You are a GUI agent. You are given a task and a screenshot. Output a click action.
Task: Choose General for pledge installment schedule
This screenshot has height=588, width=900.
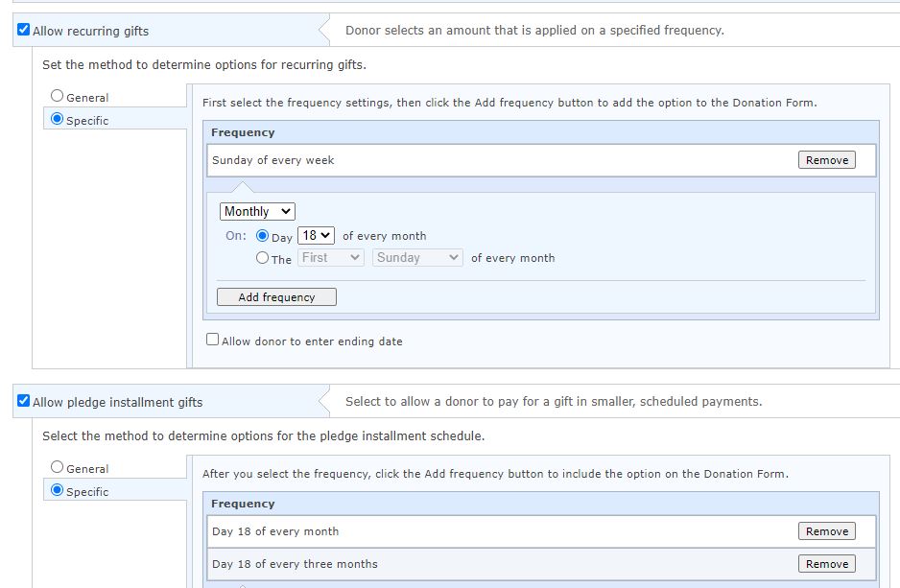coord(57,467)
